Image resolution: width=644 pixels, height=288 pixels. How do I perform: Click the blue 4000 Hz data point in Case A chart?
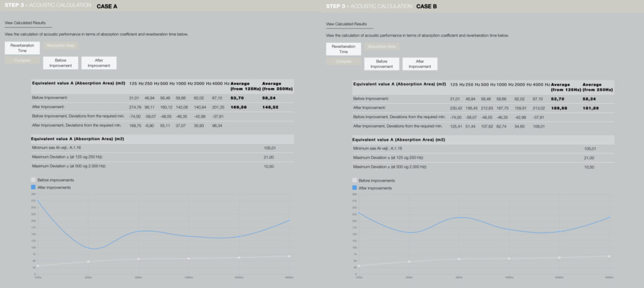click(x=289, y=220)
